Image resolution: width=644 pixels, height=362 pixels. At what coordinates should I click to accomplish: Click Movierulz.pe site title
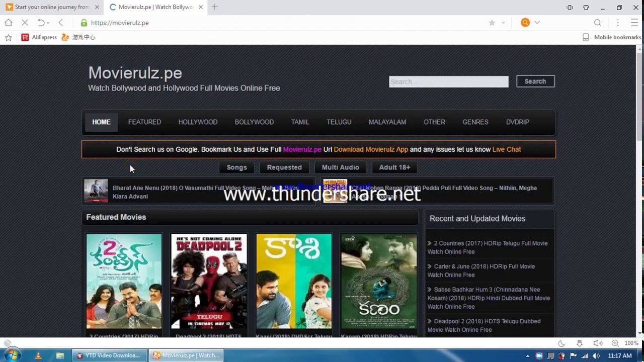point(135,73)
